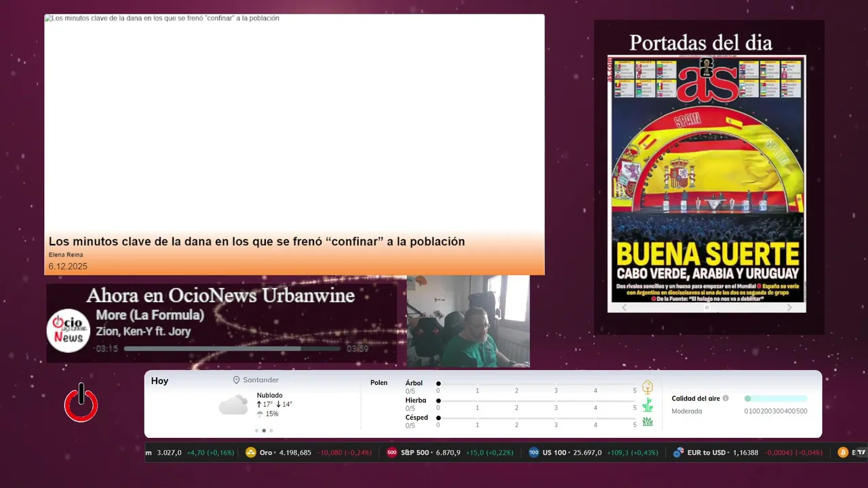Click the Árbol pollen label
The height and width of the screenshot is (488, 868).
pyautogui.click(x=414, y=383)
